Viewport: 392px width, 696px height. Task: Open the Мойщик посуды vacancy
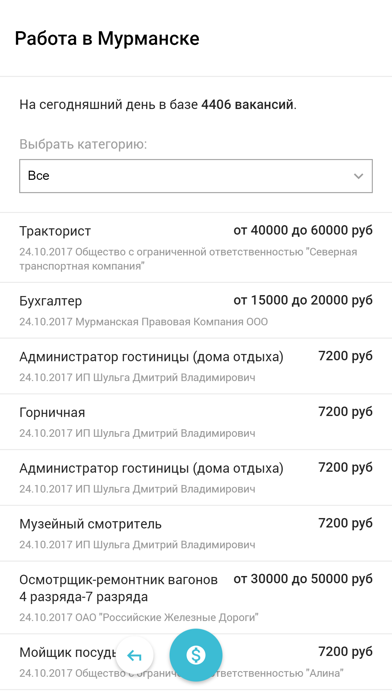196,661
